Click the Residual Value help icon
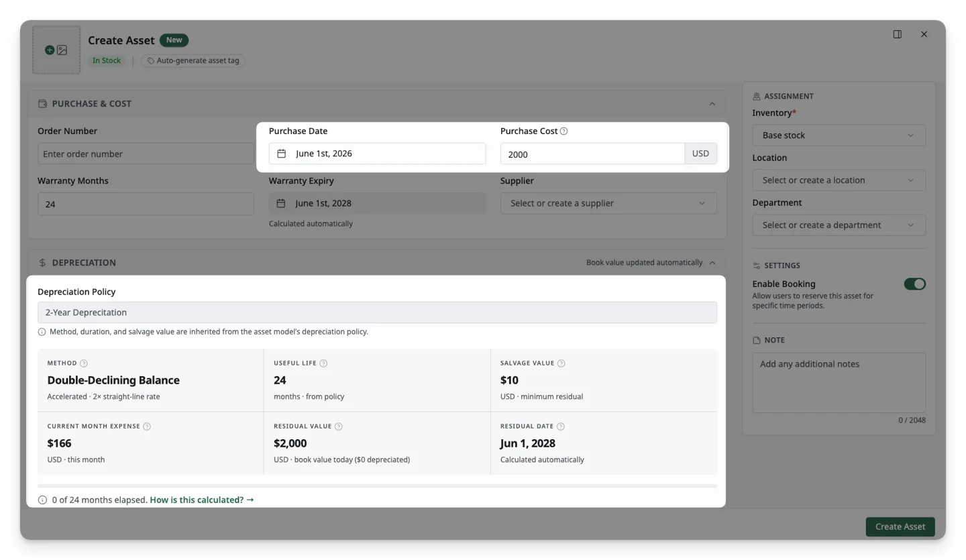This screenshot has height=560, width=966. tap(339, 427)
